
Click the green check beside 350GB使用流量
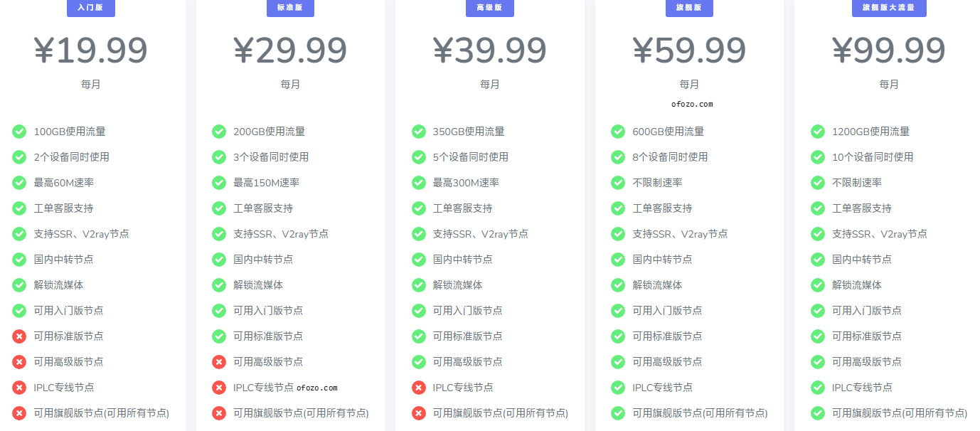[419, 132]
